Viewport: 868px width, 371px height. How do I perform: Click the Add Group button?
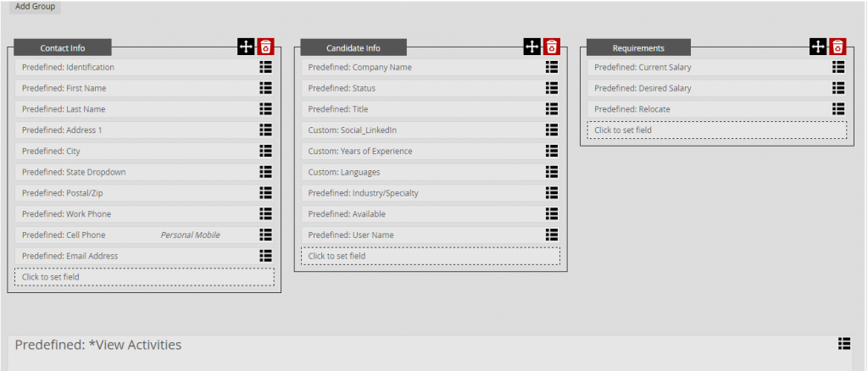pos(35,7)
